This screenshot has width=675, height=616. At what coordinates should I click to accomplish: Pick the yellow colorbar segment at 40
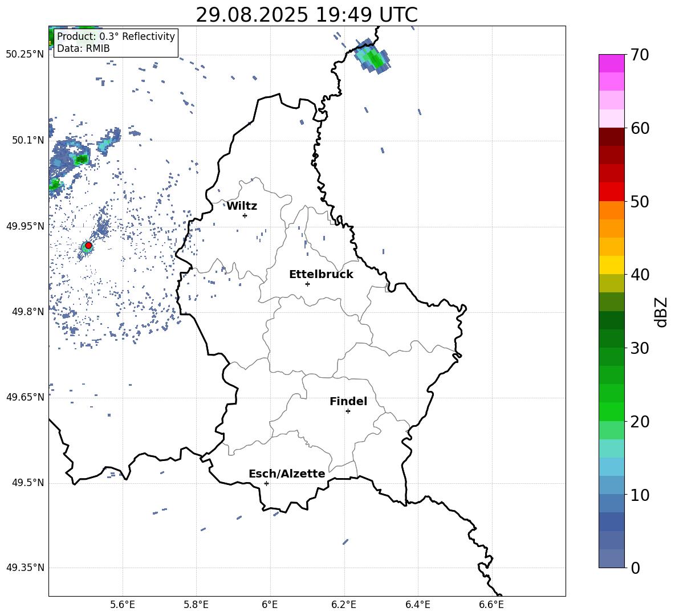pyautogui.click(x=612, y=265)
